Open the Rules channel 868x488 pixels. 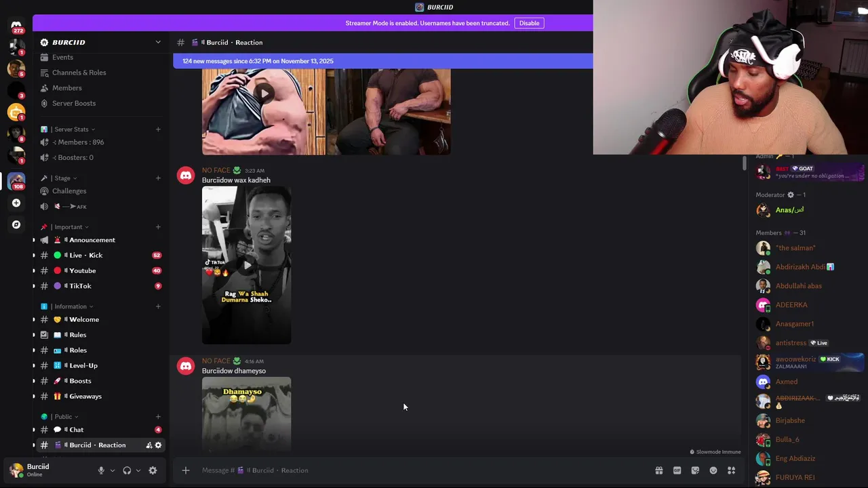(102, 335)
